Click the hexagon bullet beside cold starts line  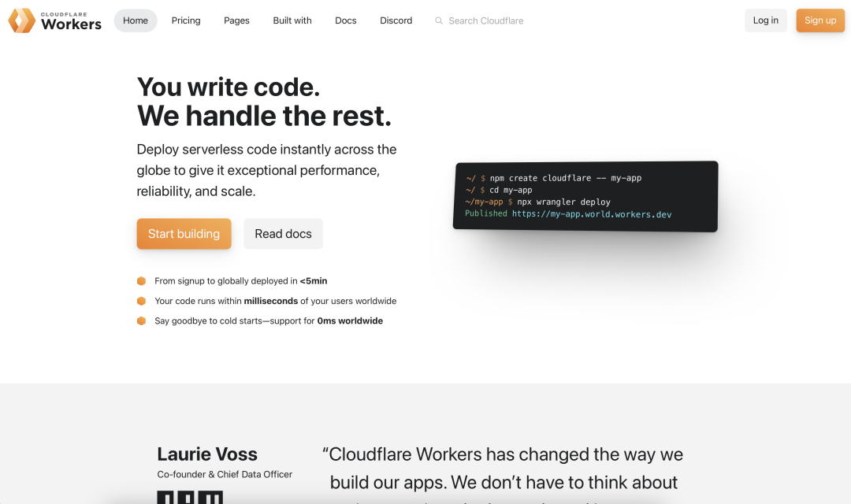141,321
